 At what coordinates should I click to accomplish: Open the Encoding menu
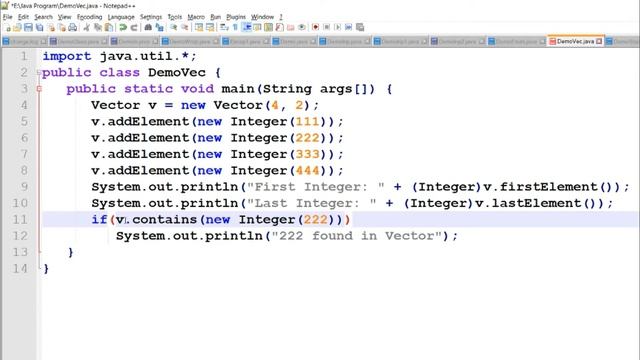(89, 17)
